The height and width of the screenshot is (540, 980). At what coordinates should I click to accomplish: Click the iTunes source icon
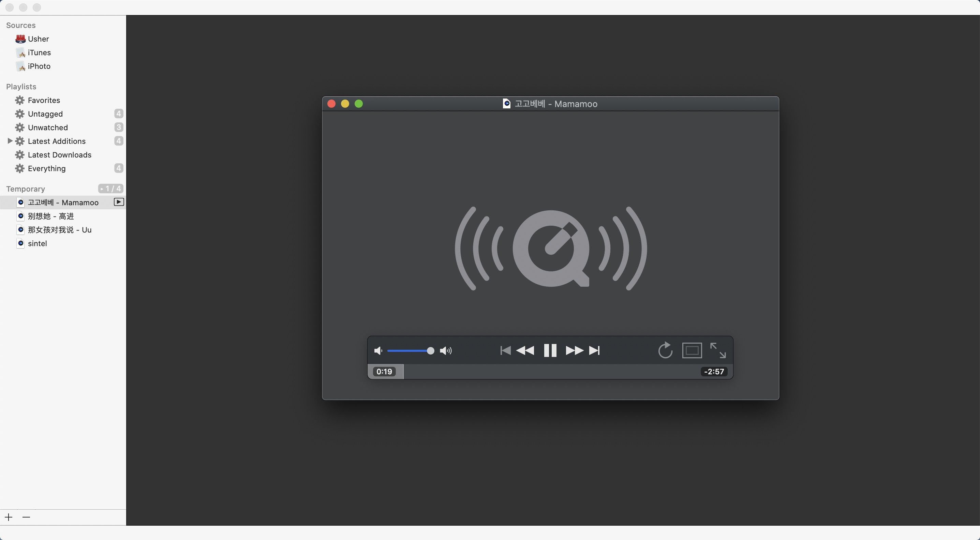[x=20, y=52]
